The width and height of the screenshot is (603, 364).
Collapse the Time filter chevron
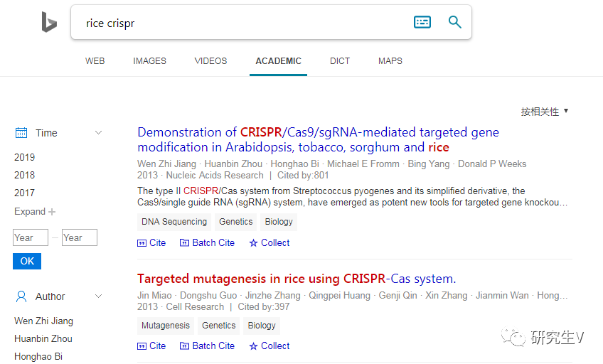(x=99, y=133)
